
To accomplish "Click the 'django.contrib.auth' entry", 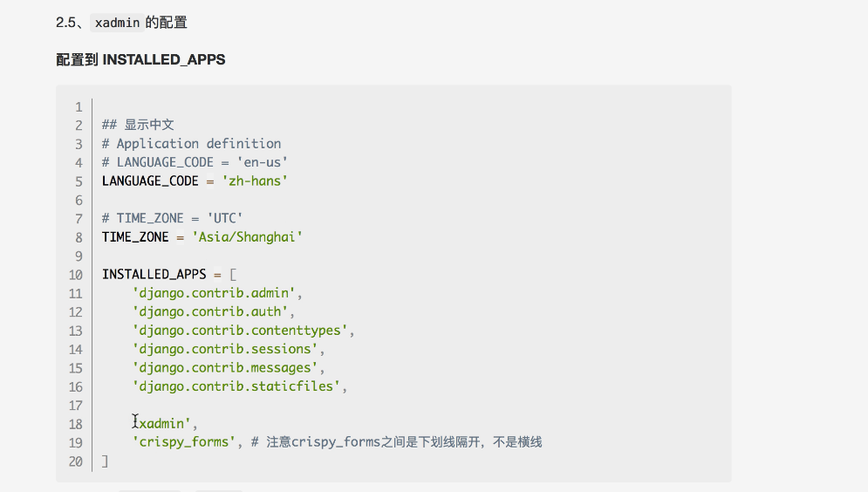I will click(213, 311).
